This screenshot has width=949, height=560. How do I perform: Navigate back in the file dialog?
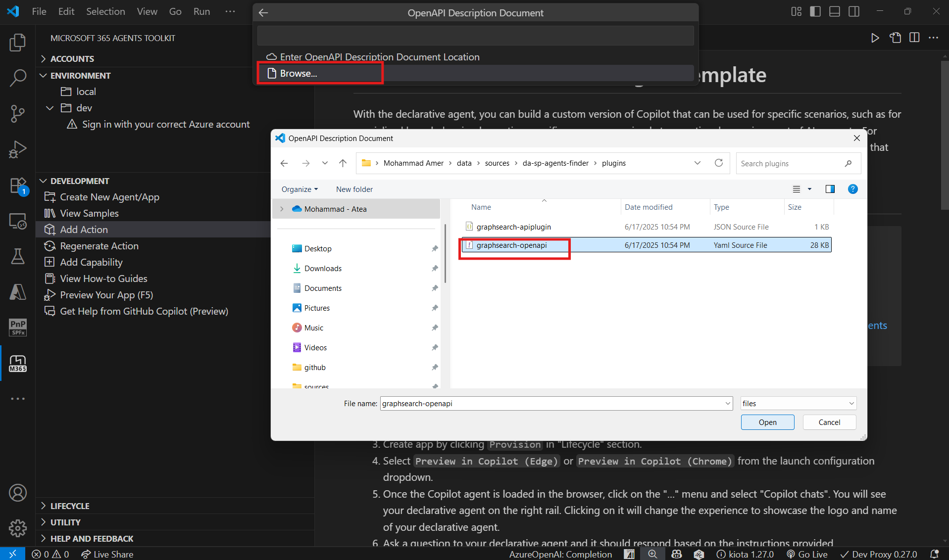click(x=284, y=163)
